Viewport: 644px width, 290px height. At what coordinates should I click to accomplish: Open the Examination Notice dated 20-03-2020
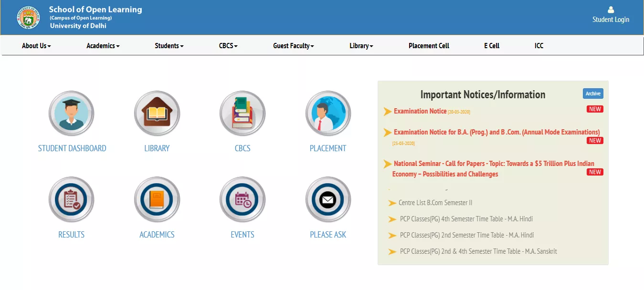click(420, 111)
